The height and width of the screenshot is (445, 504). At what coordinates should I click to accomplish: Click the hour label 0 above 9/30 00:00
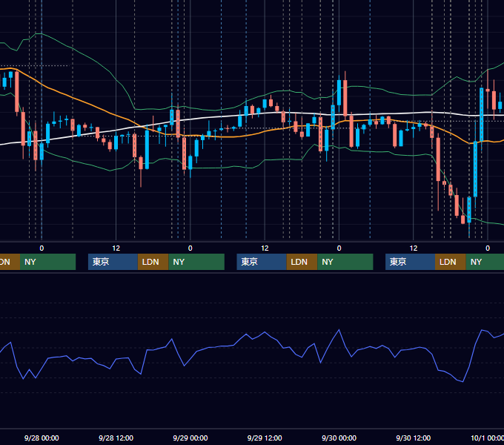tap(339, 248)
